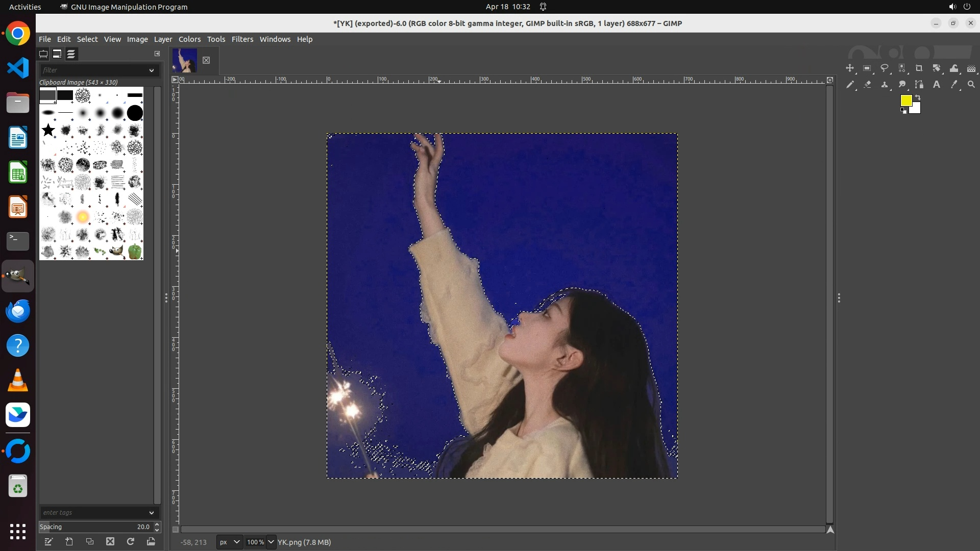Activate the Crop tool

(919, 68)
